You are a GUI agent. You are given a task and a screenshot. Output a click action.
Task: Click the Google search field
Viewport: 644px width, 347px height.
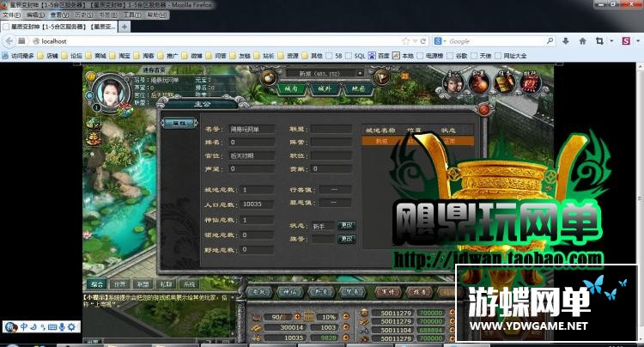[x=495, y=41]
